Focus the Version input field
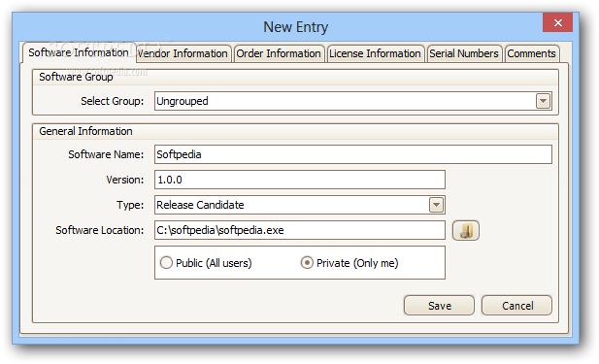Viewport: 599px width, 364px height. click(300, 180)
